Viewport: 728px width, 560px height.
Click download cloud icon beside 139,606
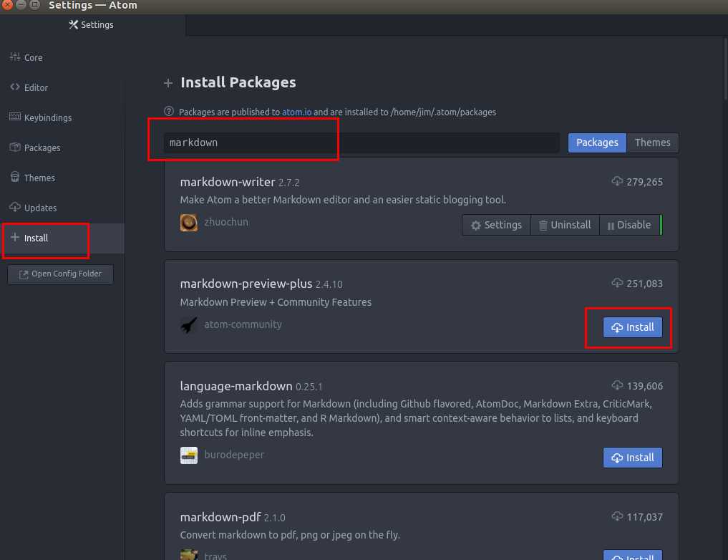click(x=617, y=385)
